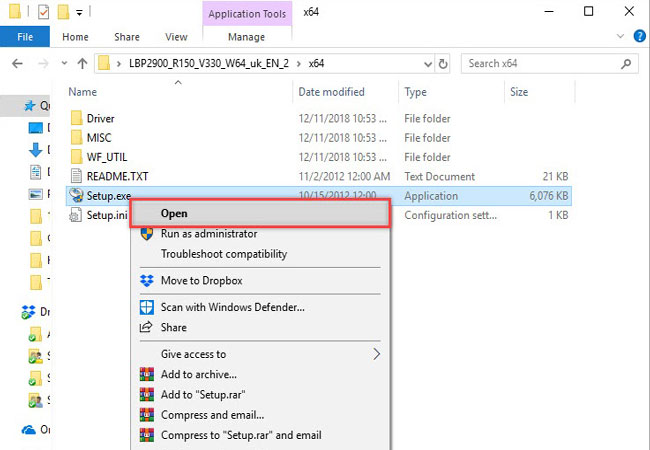The height and width of the screenshot is (450, 650).
Task: Sort files by Date modified column
Action: tap(330, 92)
